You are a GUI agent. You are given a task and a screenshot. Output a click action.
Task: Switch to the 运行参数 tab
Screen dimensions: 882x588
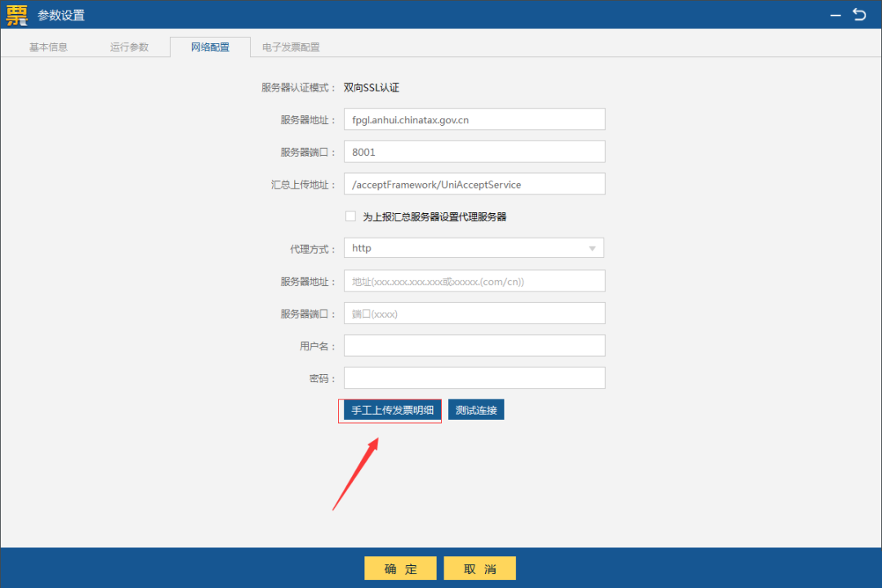(129, 47)
